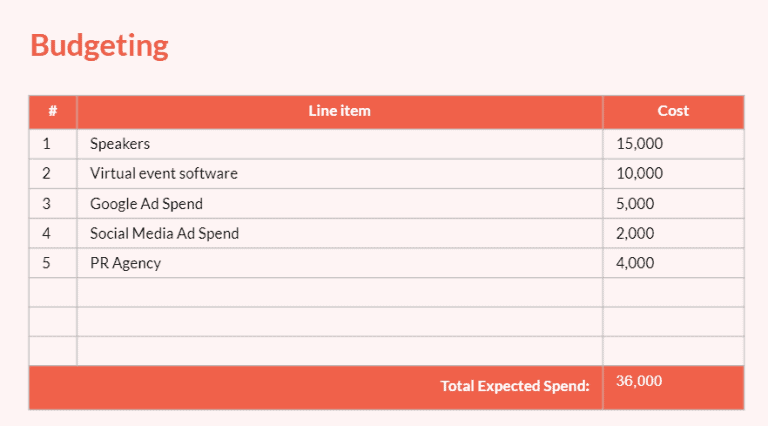Select the 36,000 total value
768x426 pixels.
639,381
